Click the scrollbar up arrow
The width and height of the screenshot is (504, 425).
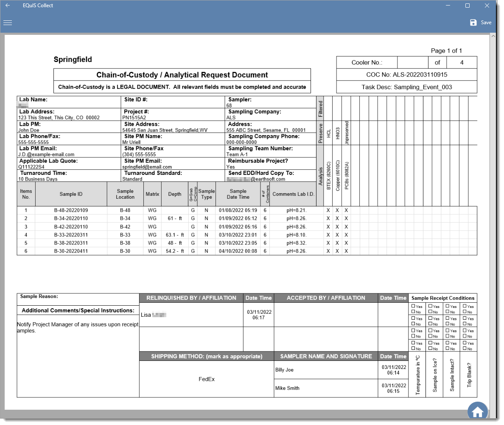(x=493, y=36)
